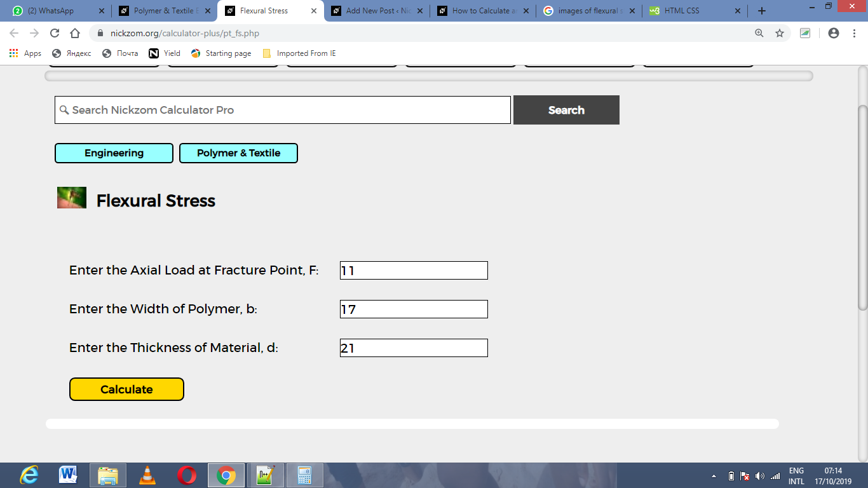Reload the current page
The height and width of the screenshot is (488, 868).
(x=55, y=33)
